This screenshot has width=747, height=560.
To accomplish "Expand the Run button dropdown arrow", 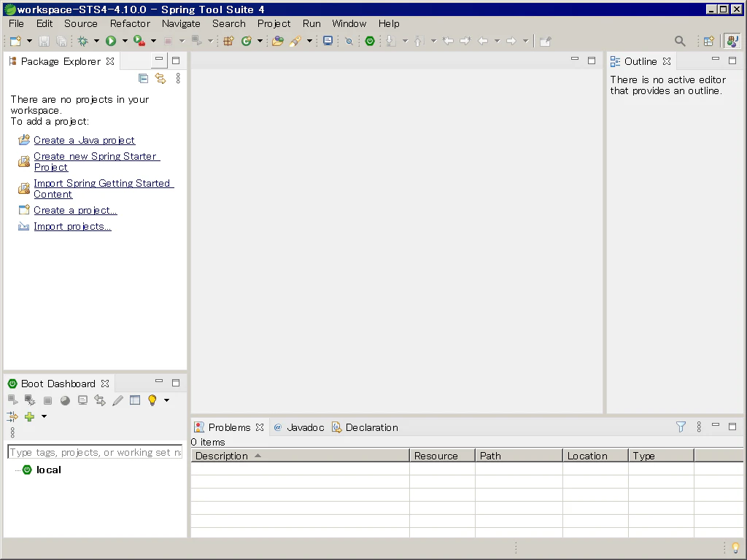I will point(125,42).
